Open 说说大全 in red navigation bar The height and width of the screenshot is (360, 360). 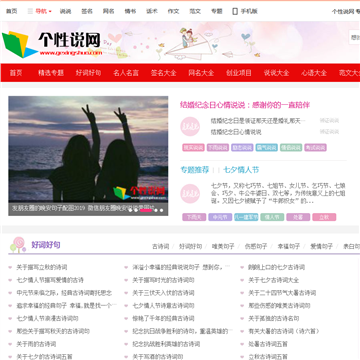[276, 73]
